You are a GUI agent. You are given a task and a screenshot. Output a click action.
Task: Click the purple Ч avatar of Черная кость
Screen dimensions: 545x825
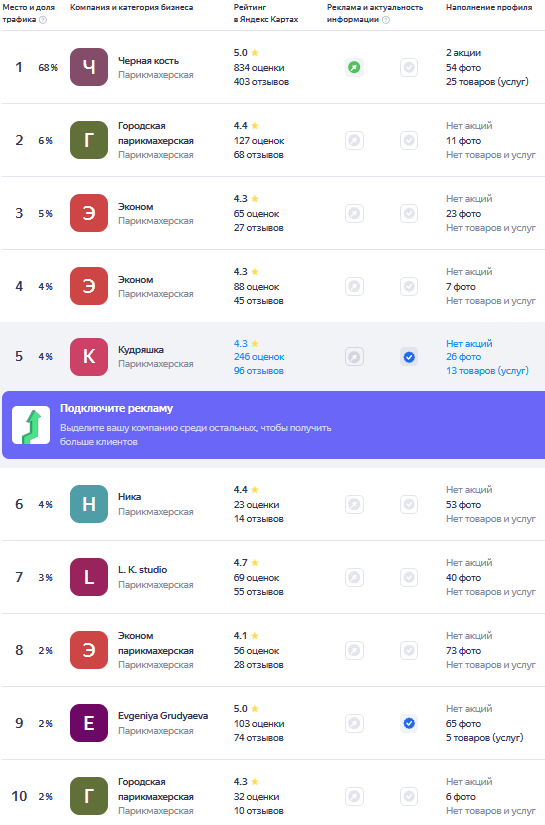[x=89, y=67]
